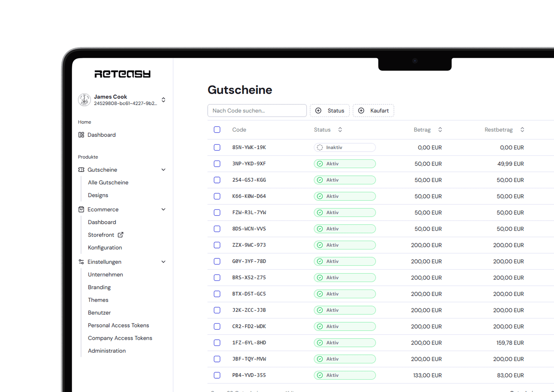Click the plus icon on the Status filter
The width and height of the screenshot is (554, 392).
tap(318, 111)
